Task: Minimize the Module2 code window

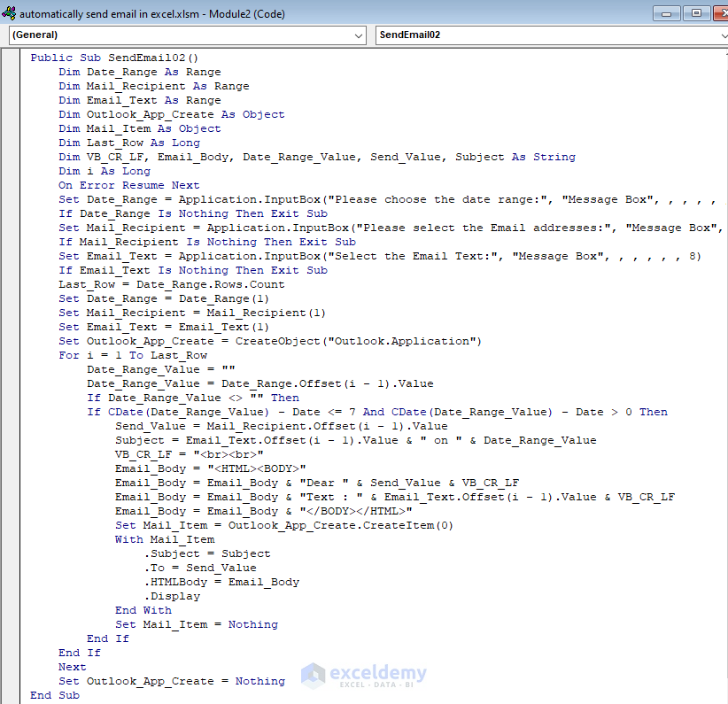Action: (x=666, y=13)
